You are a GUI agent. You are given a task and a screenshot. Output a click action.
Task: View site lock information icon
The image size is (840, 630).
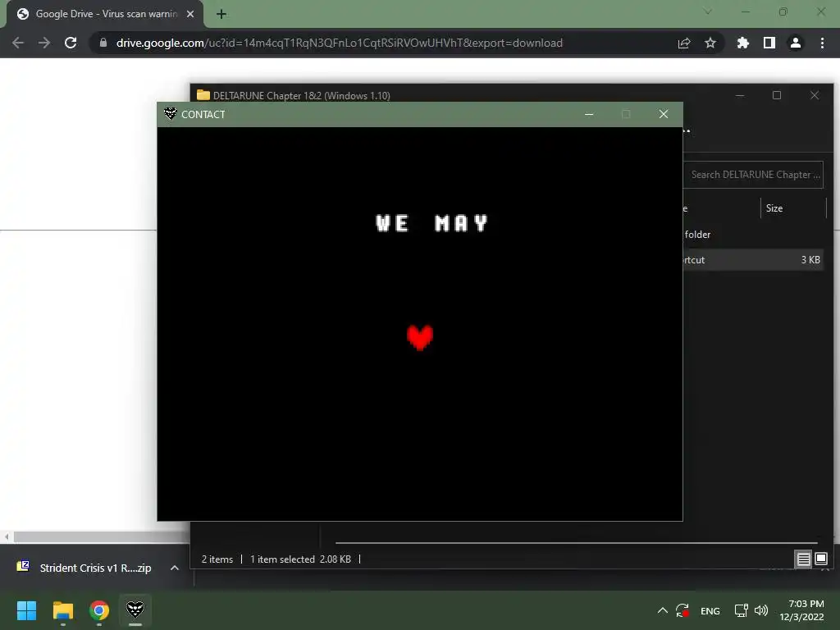tap(103, 43)
